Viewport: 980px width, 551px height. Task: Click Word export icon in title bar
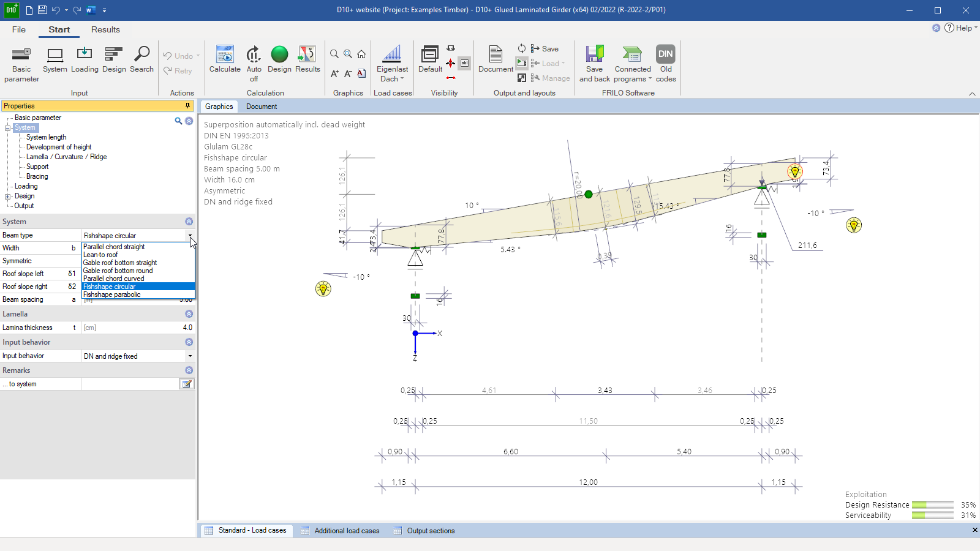pyautogui.click(x=91, y=10)
